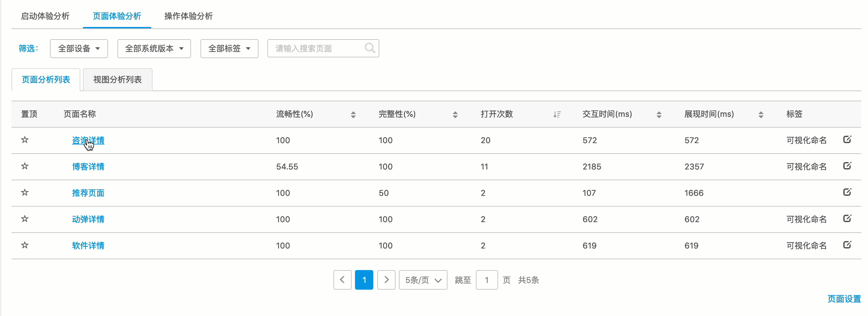Sort by 展现时间(ms) column arrows

coord(761,115)
